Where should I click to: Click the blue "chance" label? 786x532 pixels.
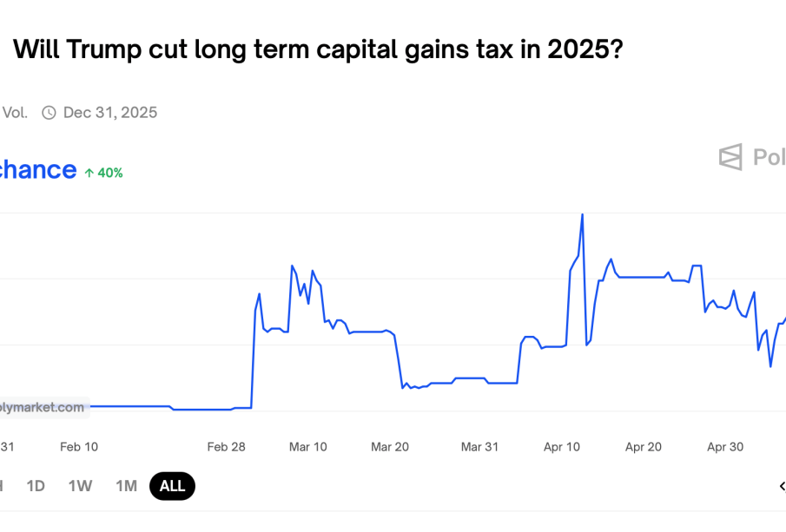coord(38,169)
